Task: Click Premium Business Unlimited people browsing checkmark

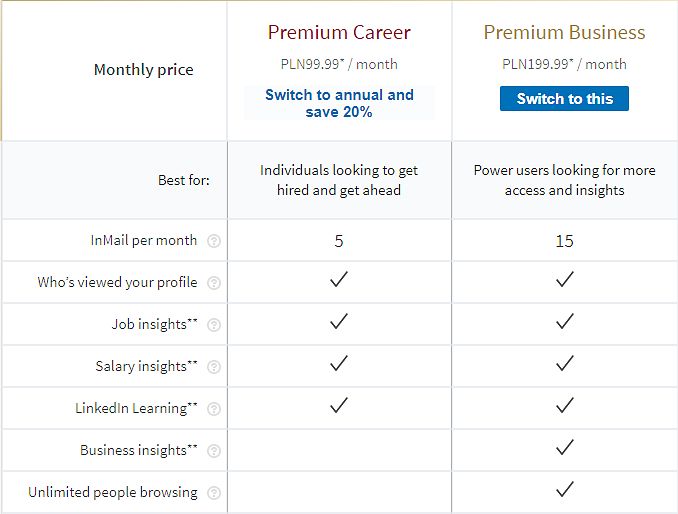Action: [564, 489]
